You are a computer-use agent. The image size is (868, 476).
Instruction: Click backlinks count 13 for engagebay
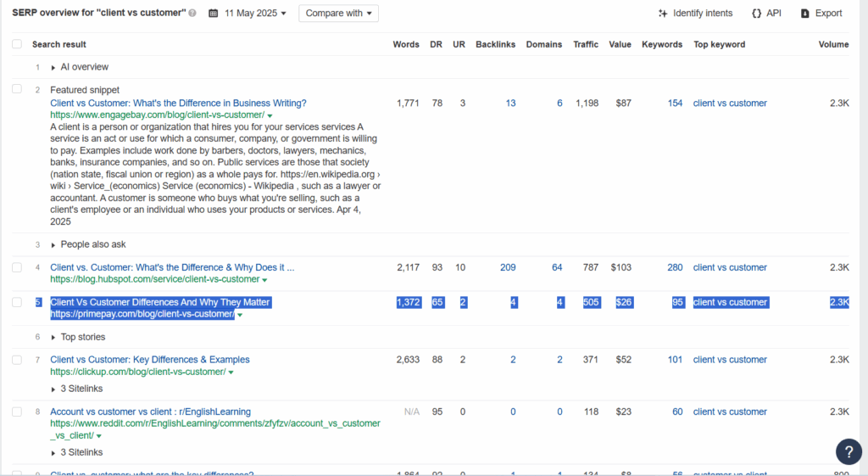point(510,103)
